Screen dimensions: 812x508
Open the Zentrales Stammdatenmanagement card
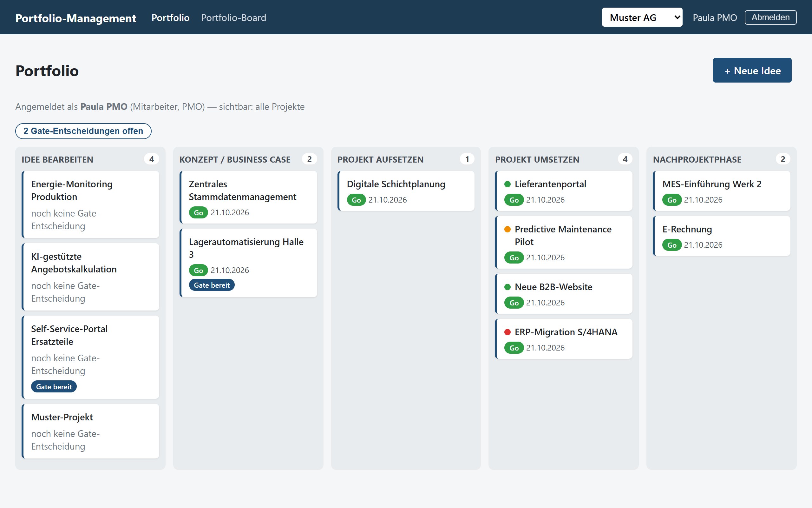248,197
